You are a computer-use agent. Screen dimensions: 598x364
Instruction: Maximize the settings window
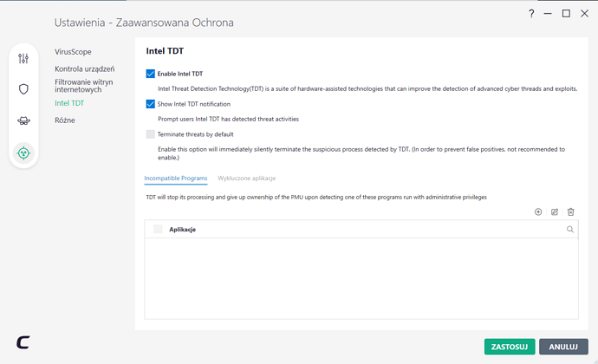point(566,14)
